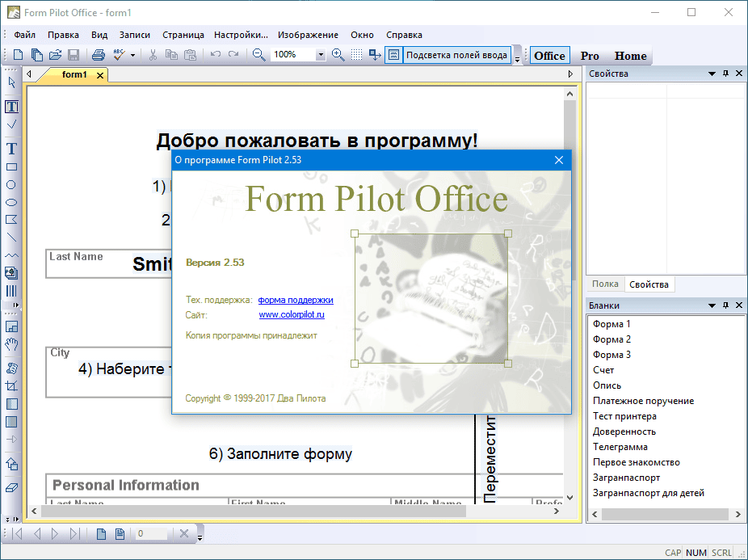748x560 pixels.
Task: Open the 100% zoom dropdown
Action: 321,55
